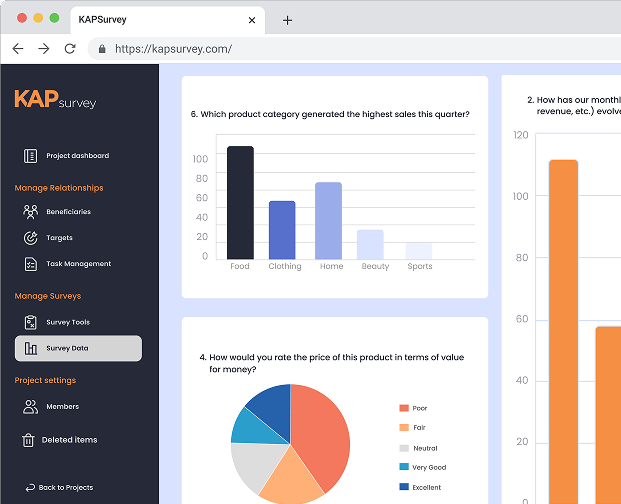Screen dimensions: 621x504
Task: Click the Manage Surveys section heading
Action: pyautogui.click(x=48, y=296)
